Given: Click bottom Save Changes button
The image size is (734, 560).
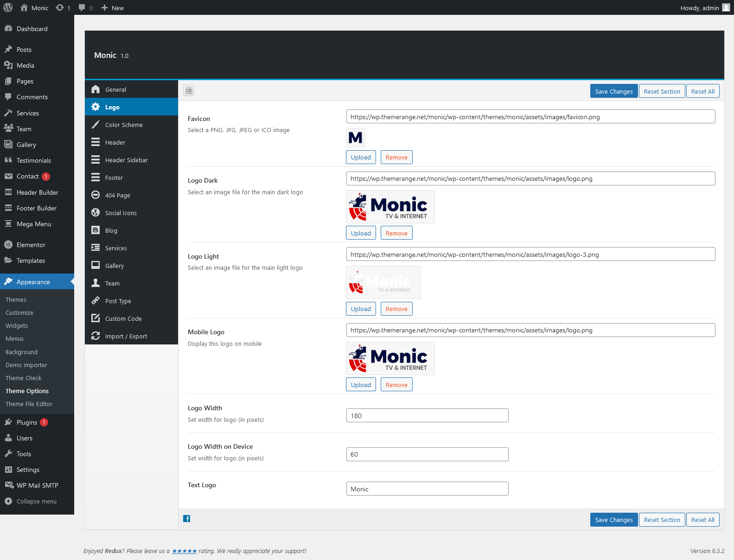Looking at the screenshot, I should pyautogui.click(x=614, y=520).
